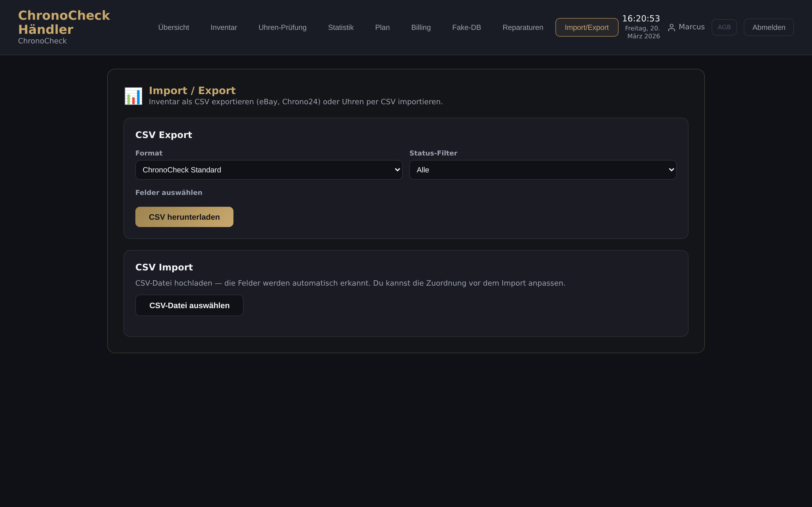Select the highlighted Import/Export tab
Viewport: 812px width, 507px height.
click(587, 27)
